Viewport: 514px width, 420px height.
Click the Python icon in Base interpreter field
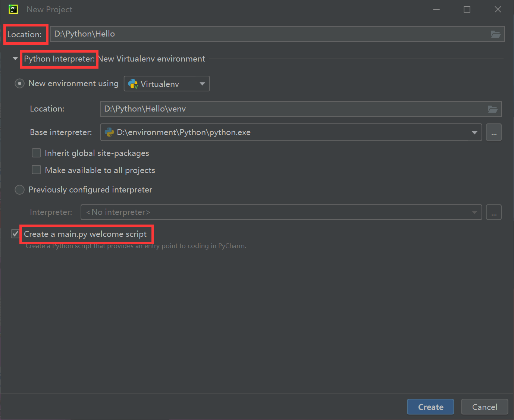[x=109, y=132]
